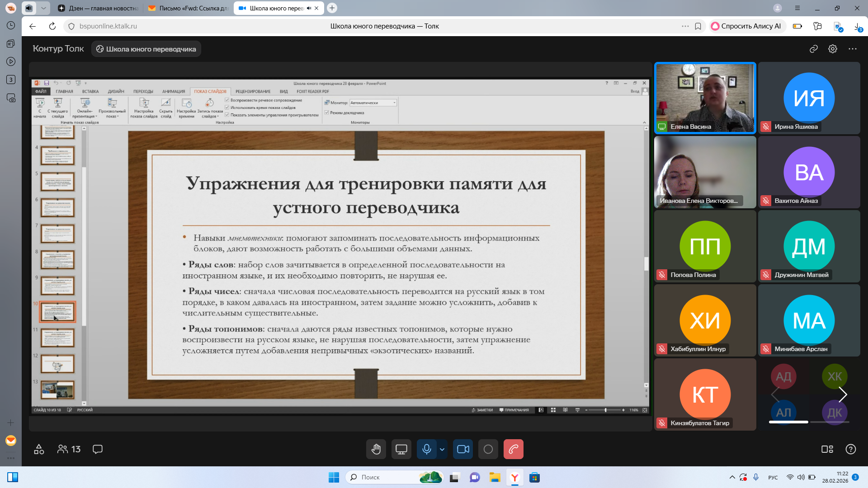Expand microphone options arrow
Screen dimensions: 868x488
[x=442, y=449]
